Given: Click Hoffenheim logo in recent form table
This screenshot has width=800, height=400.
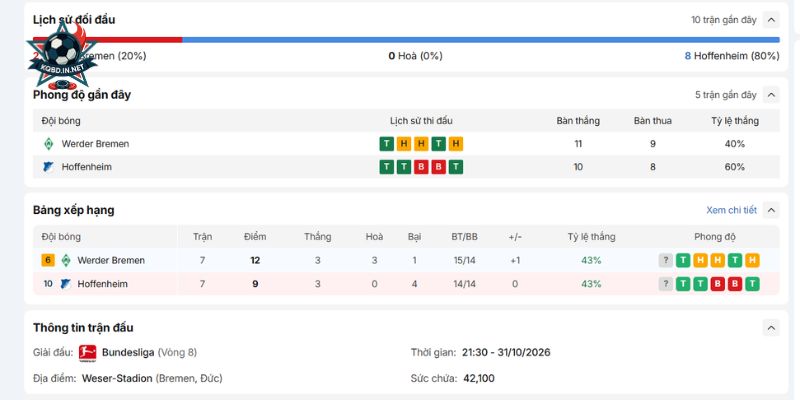Looking at the screenshot, I should pos(48,167).
